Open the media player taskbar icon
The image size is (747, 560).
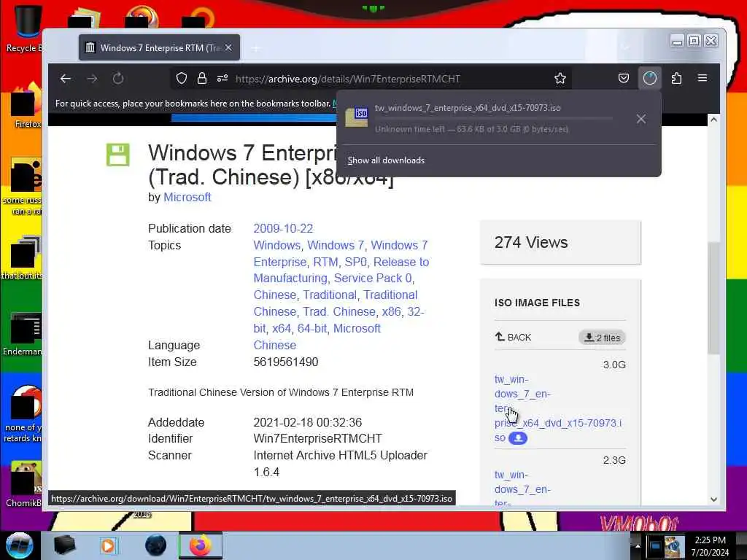coord(108,545)
